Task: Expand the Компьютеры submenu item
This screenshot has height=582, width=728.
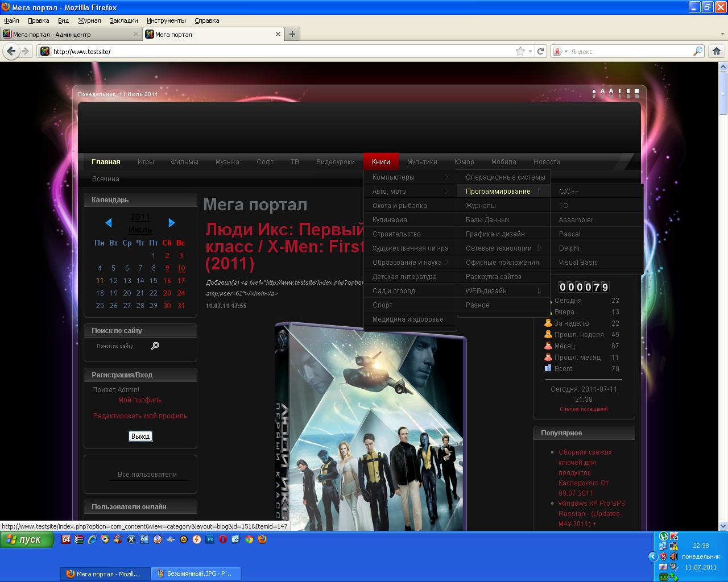Action: coord(410,177)
